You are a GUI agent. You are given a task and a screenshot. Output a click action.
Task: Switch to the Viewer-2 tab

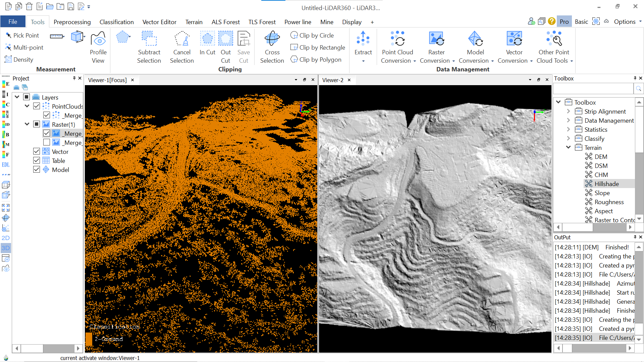coord(332,80)
